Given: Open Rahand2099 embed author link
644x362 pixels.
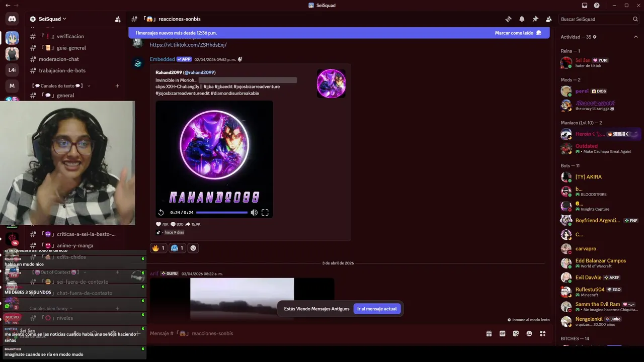Looking at the screenshot, I should tap(186, 72).
